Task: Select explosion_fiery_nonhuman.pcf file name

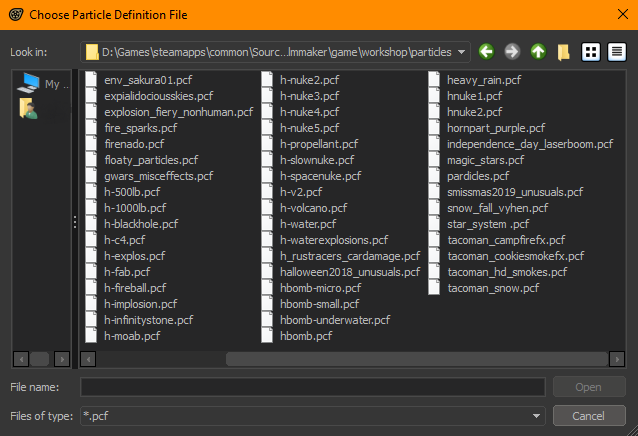Action: click(179, 112)
